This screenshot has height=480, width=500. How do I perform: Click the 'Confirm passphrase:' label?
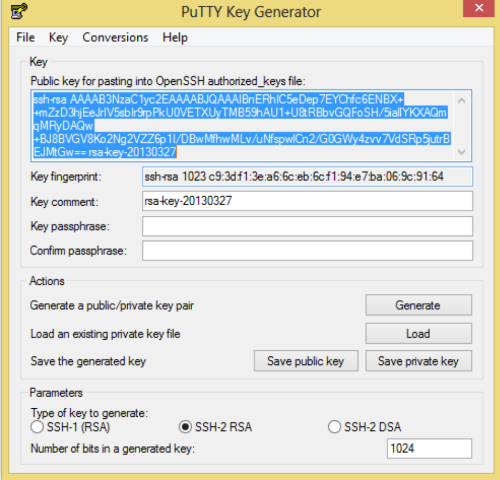78,251
